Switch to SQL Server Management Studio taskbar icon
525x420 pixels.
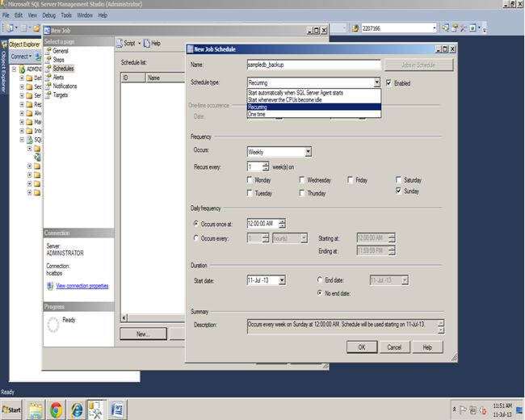click(x=96, y=409)
